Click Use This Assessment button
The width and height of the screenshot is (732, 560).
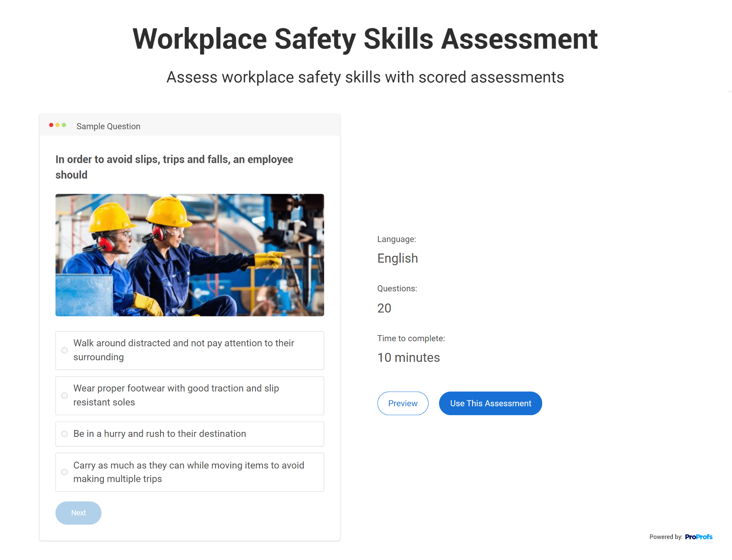[x=490, y=403]
